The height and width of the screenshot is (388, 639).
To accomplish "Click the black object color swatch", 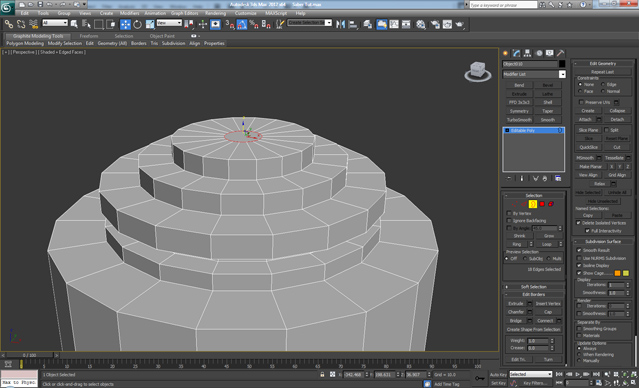I will (x=562, y=64).
